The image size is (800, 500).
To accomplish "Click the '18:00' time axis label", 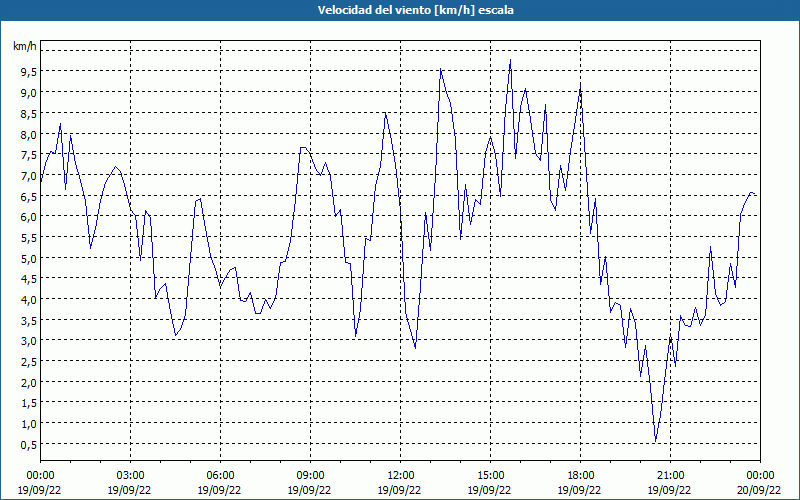I will click(580, 476).
